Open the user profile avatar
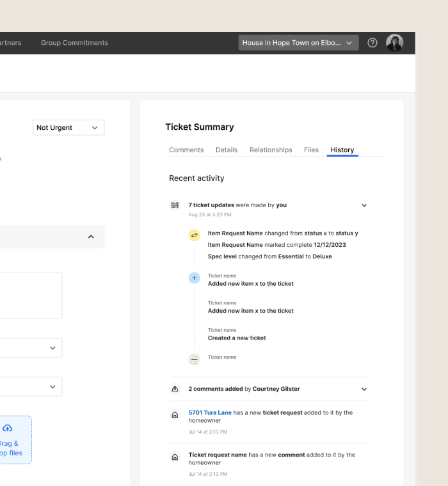448x486 pixels. point(395,43)
